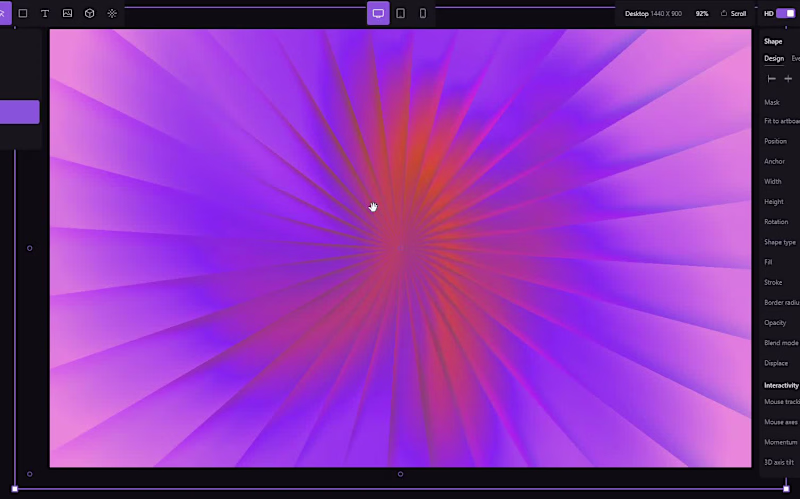
Task: Click the Scroll button
Action: click(733, 14)
